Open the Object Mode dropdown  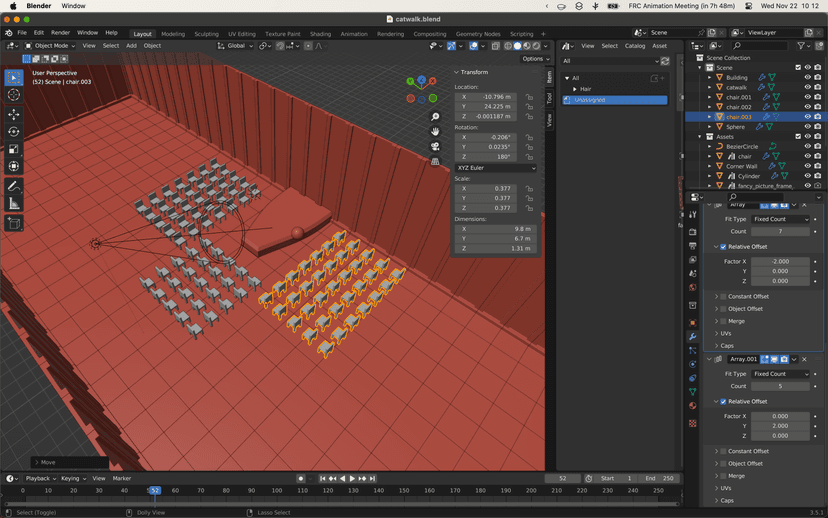[50, 45]
